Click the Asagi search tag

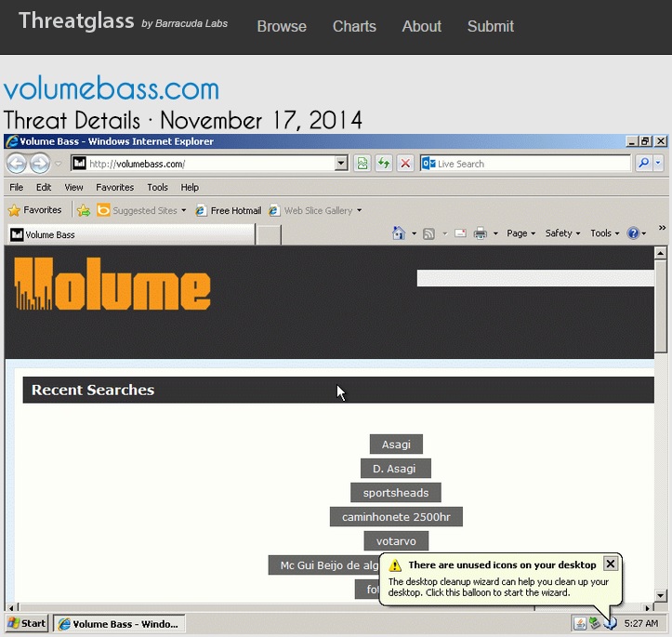pos(396,445)
